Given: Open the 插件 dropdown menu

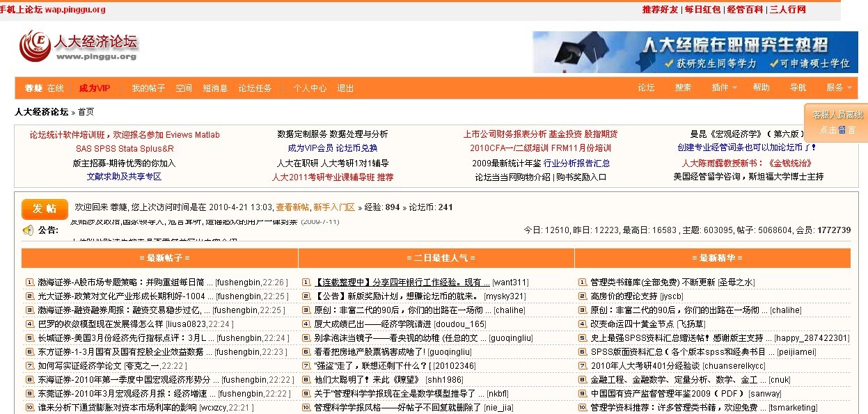Looking at the screenshot, I should pos(724,88).
